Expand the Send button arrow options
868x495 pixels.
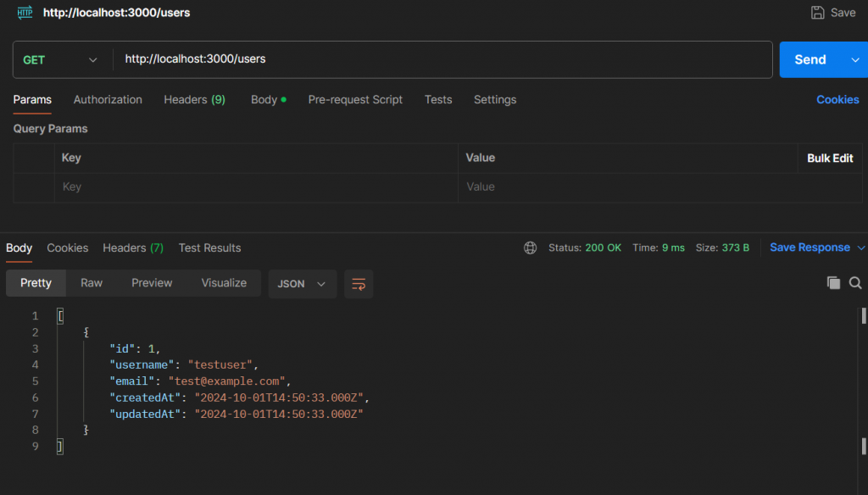coord(854,59)
